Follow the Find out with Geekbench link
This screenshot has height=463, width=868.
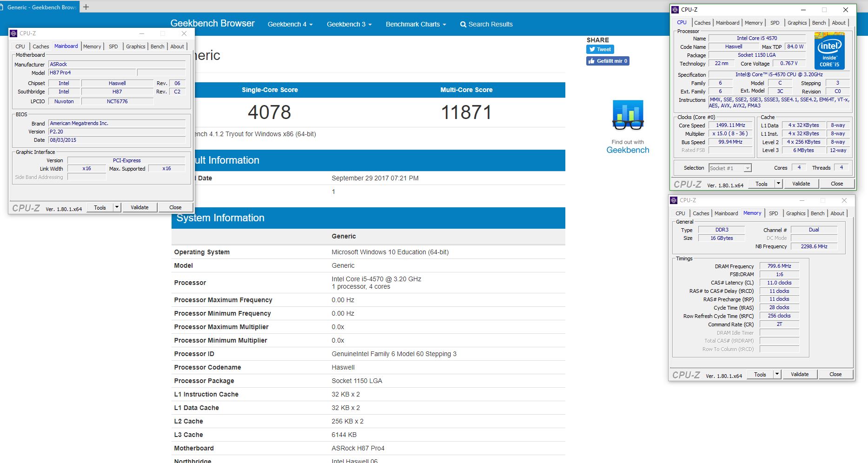coord(628,146)
